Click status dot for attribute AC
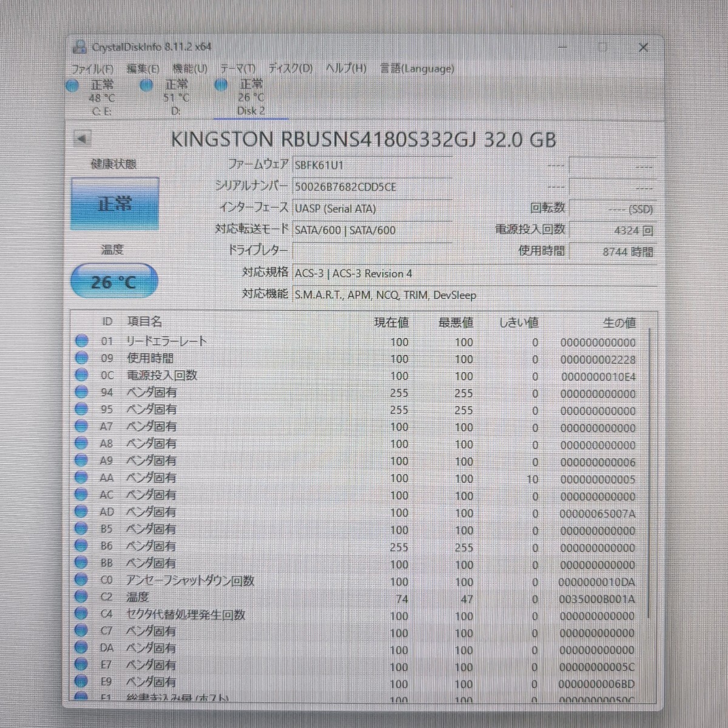This screenshot has width=728, height=728. [x=81, y=495]
